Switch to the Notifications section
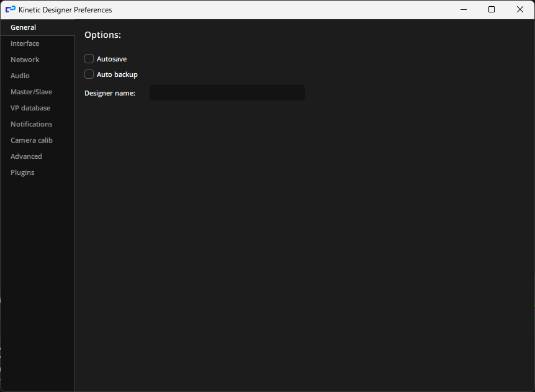This screenshot has width=535, height=392. pos(31,123)
